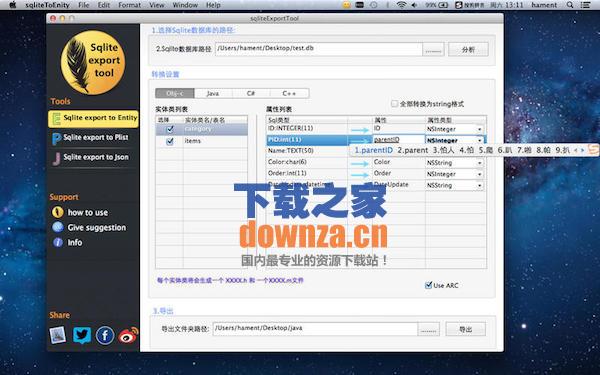Select the items entity row
The width and height of the screenshot is (600, 375).
tap(202, 141)
